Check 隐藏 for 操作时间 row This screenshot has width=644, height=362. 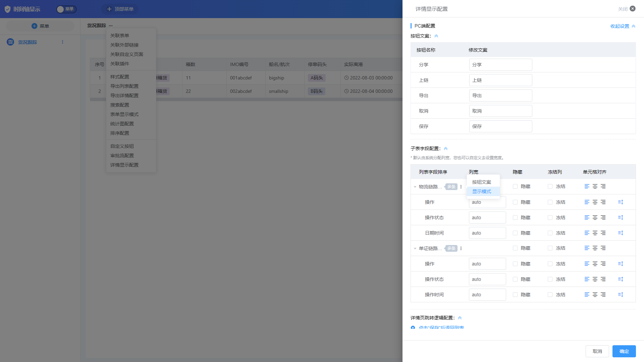pos(515,295)
